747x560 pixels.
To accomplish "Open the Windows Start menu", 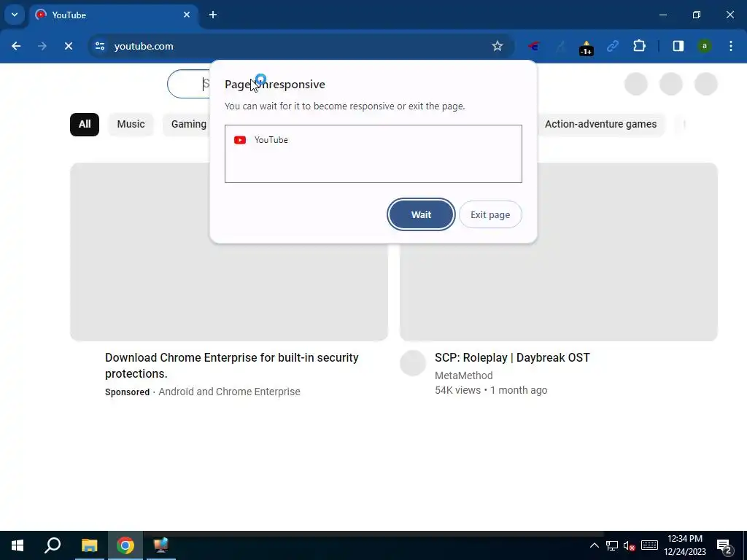I will [x=18, y=545].
